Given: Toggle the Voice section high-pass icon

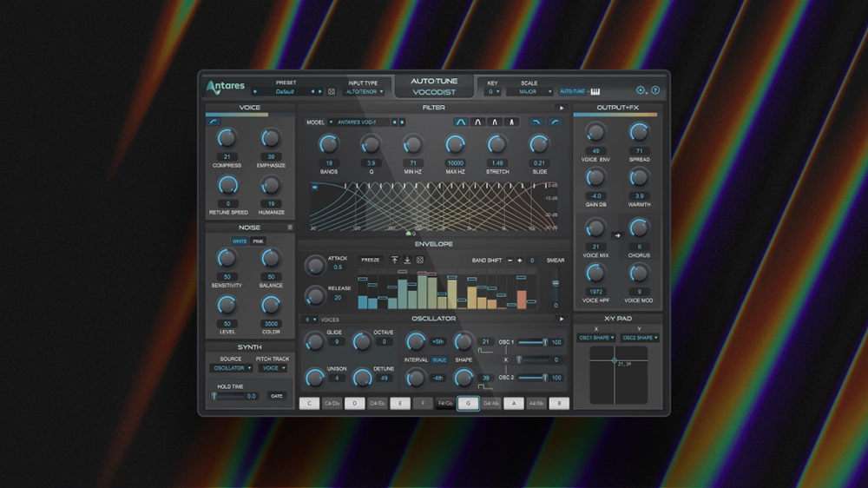Looking at the screenshot, I should pyautogui.click(x=214, y=122).
